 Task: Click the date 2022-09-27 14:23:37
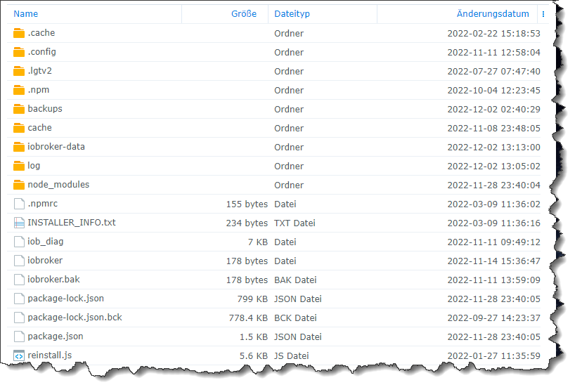(493, 318)
